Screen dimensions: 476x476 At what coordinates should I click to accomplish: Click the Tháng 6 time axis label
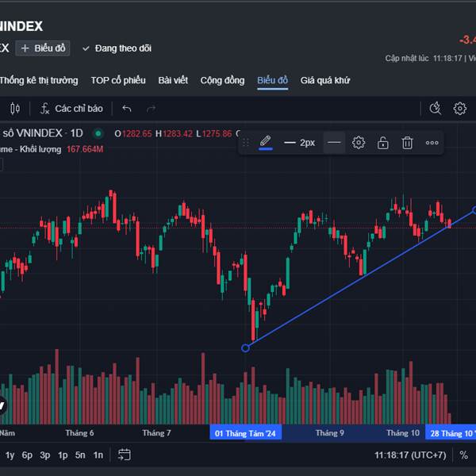(x=79, y=433)
